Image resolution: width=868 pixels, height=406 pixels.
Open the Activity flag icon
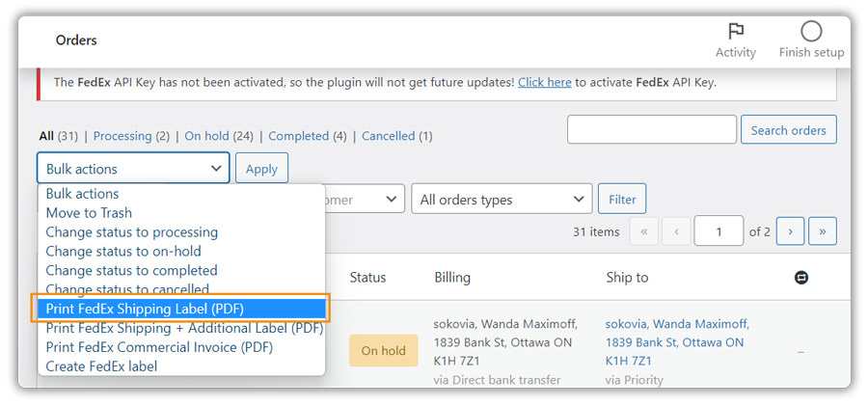(x=735, y=32)
